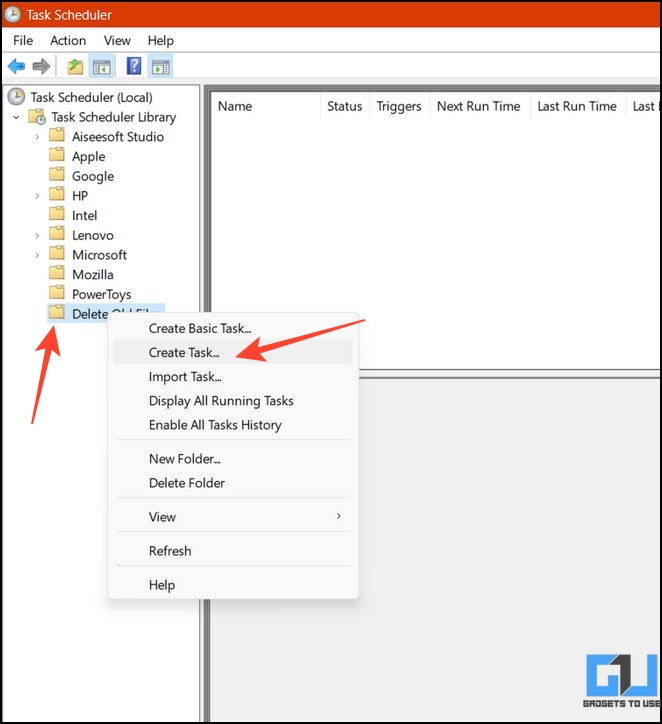Image resolution: width=662 pixels, height=724 pixels.
Task: Collapse the Task Scheduler Library node
Action: point(17,117)
